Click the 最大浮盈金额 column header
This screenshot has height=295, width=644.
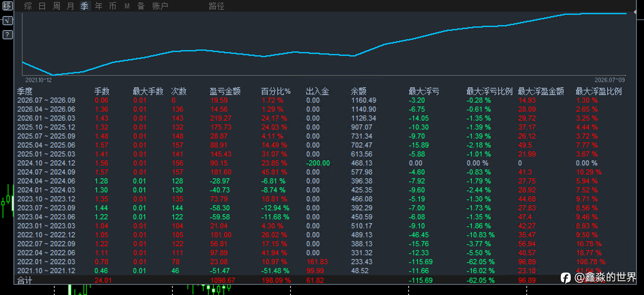click(541, 91)
